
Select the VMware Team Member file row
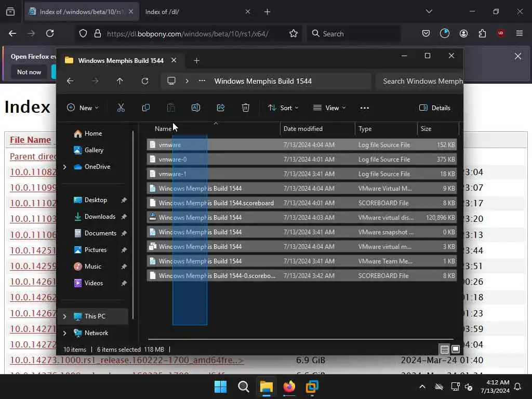click(302, 261)
